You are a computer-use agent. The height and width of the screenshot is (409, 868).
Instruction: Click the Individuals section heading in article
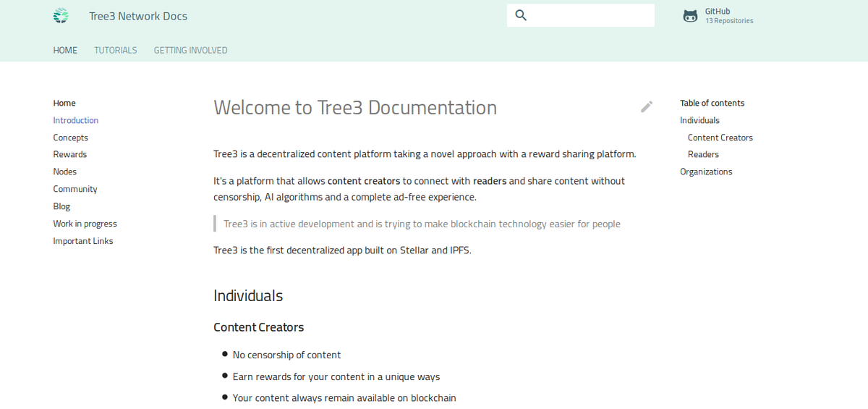click(x=248, y=295)
